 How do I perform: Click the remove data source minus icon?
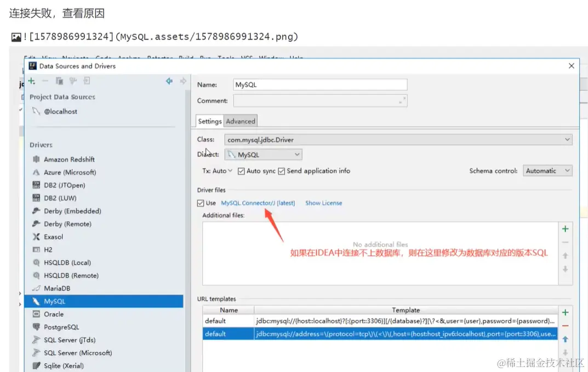[45, 81]
